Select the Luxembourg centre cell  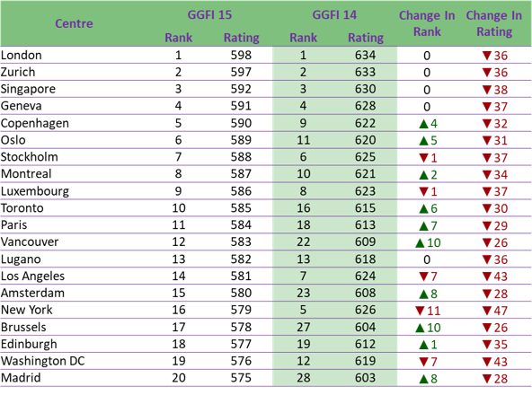pos(35,191)
